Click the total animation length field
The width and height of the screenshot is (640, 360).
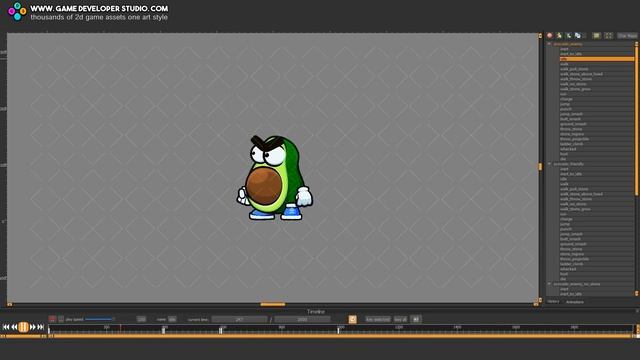click(302, 319)
